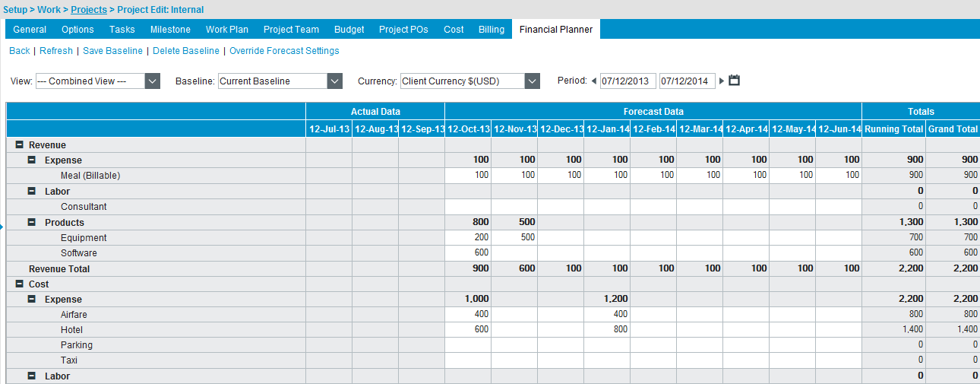Viewport: 980px width, 384px height.
Task: Collapse the Labor group under Cost
Action: [32, 376]
